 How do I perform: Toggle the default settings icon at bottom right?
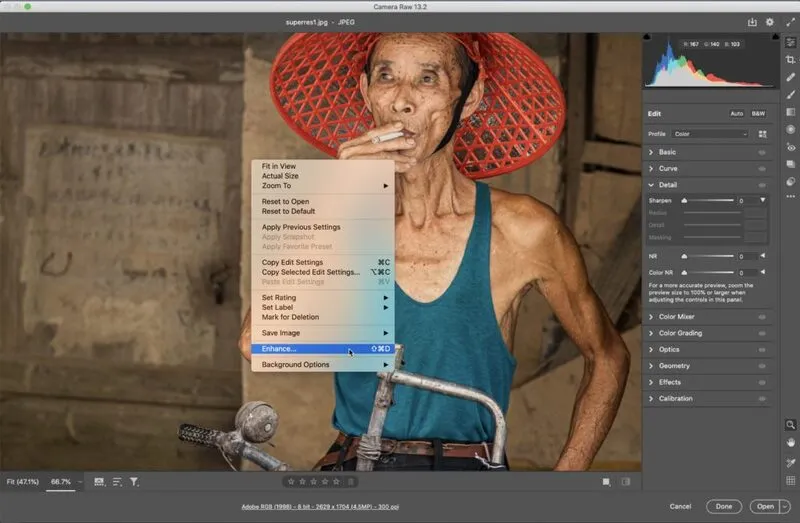(626, 482)
